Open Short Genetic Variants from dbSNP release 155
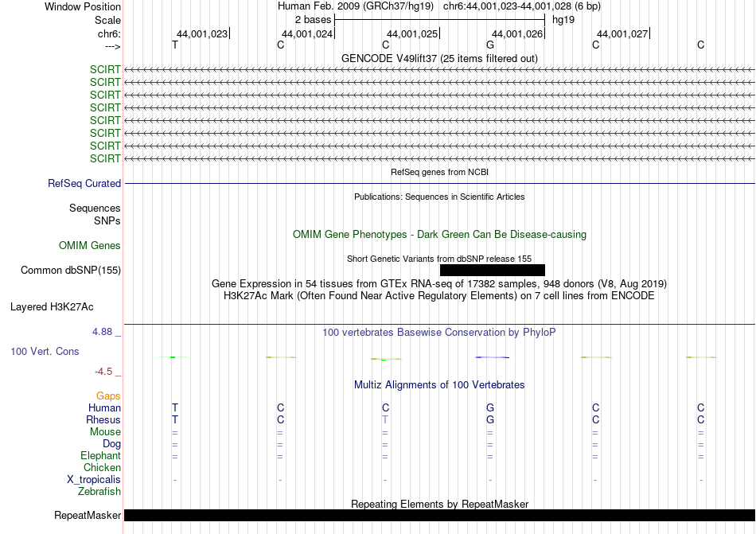756x534 pixels. (439, 259)
